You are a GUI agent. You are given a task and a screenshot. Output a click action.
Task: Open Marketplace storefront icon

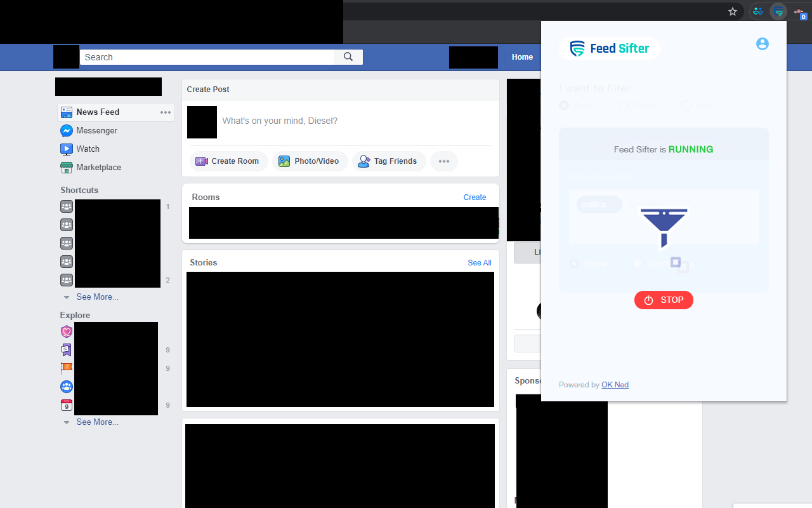[x=66, y=168]
